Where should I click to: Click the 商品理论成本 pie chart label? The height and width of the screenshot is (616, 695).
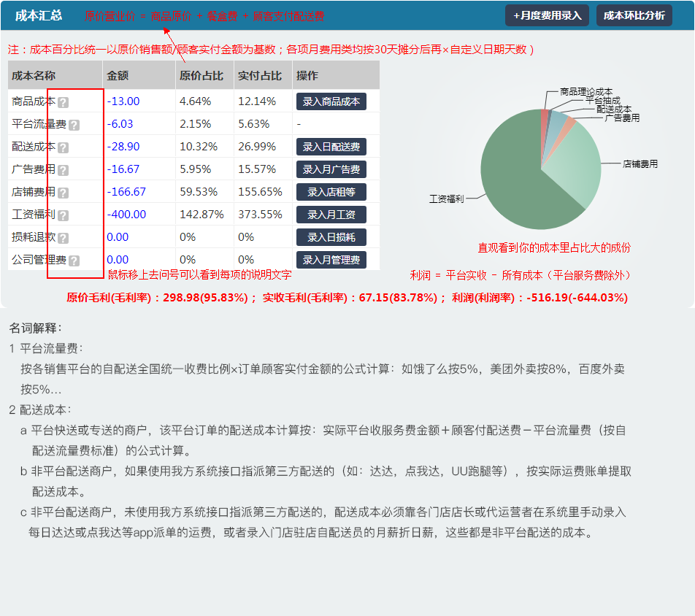tap(586, 92)
